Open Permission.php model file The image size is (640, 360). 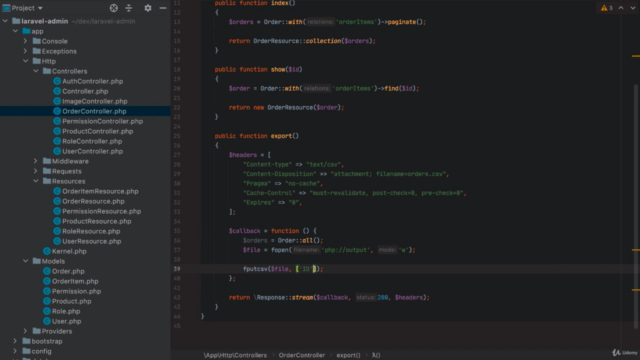coord(76,291)
